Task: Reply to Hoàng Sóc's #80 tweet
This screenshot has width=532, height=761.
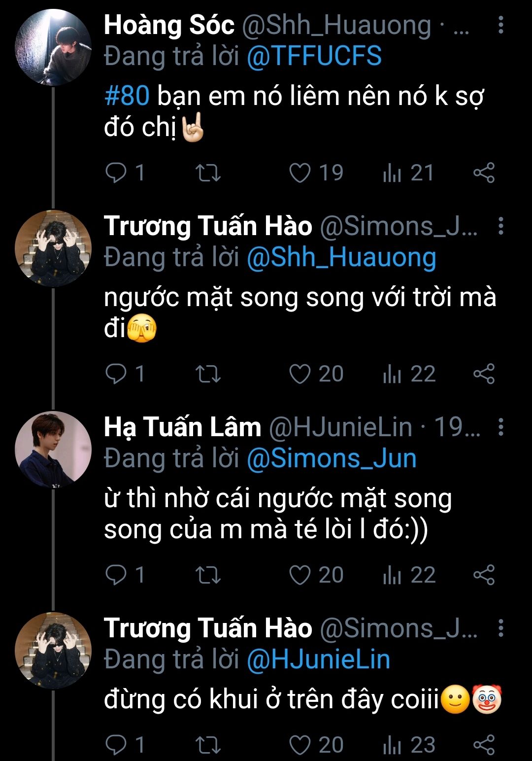Action: point(117,173)
